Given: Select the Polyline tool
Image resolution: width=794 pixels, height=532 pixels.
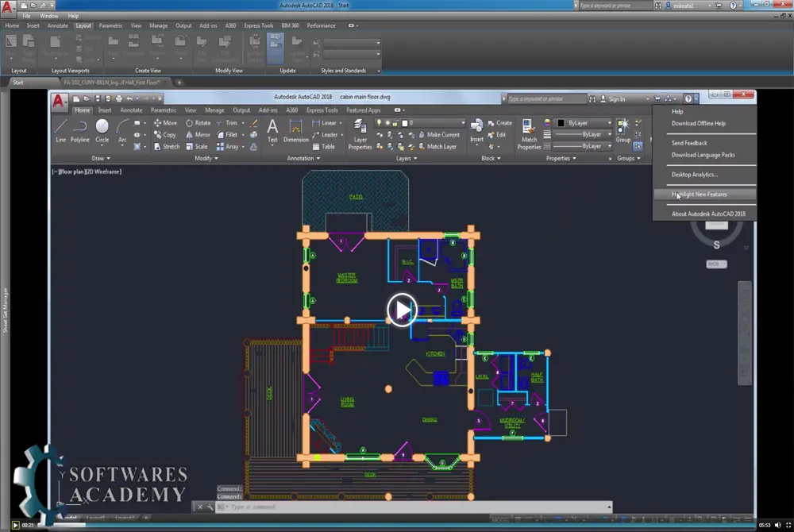Looking at the screenshot, I should coord(79,130).
